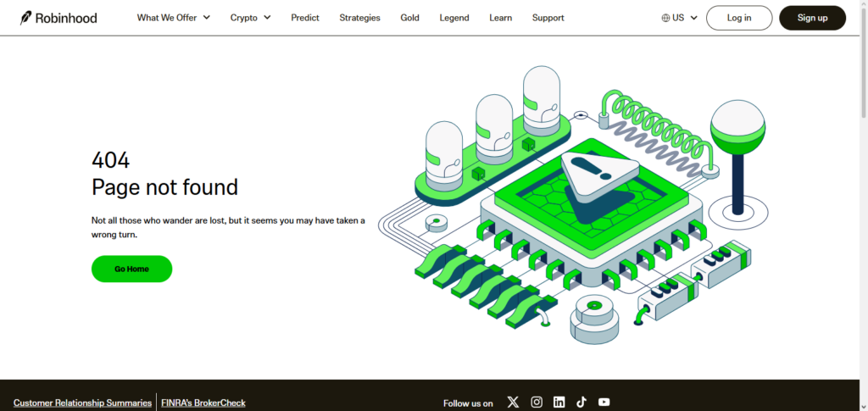Select Gold in the navigation bar
The width and height of the screenshot is (868, 411).
409,18
